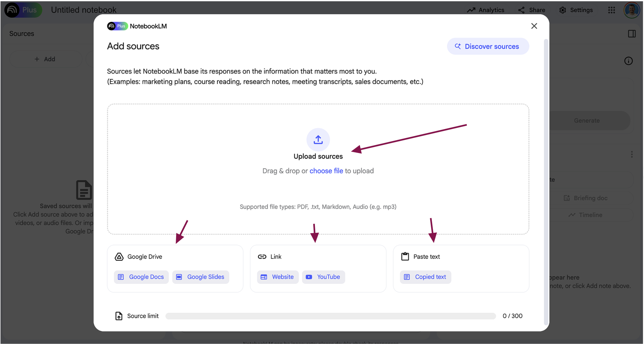
Task: Click the Link chain icon
Action: [x=262, y=257]
